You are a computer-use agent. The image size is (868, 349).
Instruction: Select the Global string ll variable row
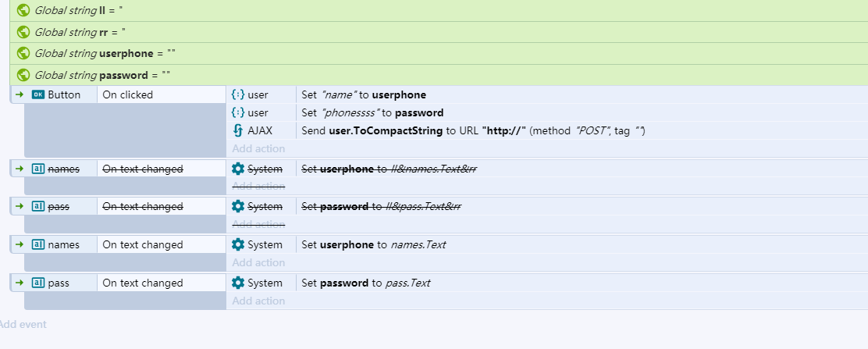439,10
